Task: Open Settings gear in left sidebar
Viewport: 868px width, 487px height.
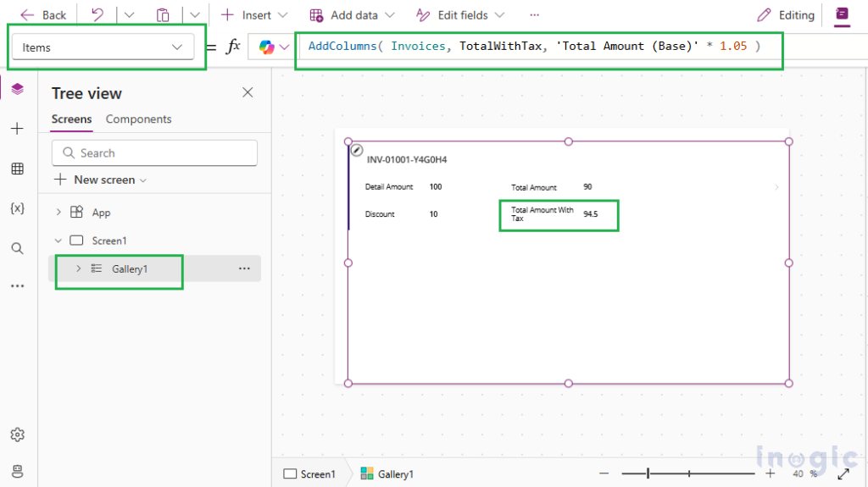Action: 17,434
